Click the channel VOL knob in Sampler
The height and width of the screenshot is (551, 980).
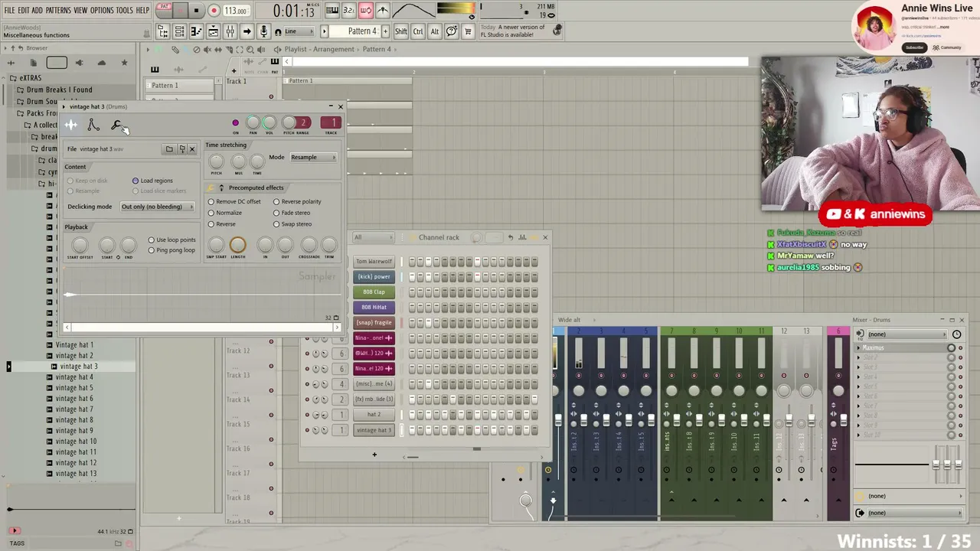pyautogui.click(x=269, y=122)
